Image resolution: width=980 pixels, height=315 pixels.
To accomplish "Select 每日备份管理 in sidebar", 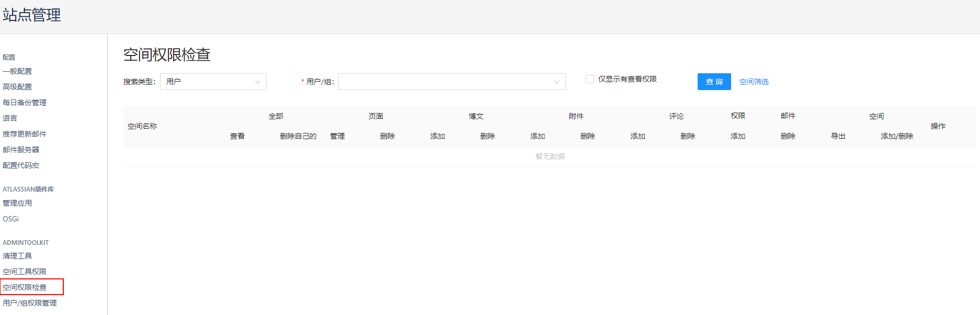I will click(25, 103).
